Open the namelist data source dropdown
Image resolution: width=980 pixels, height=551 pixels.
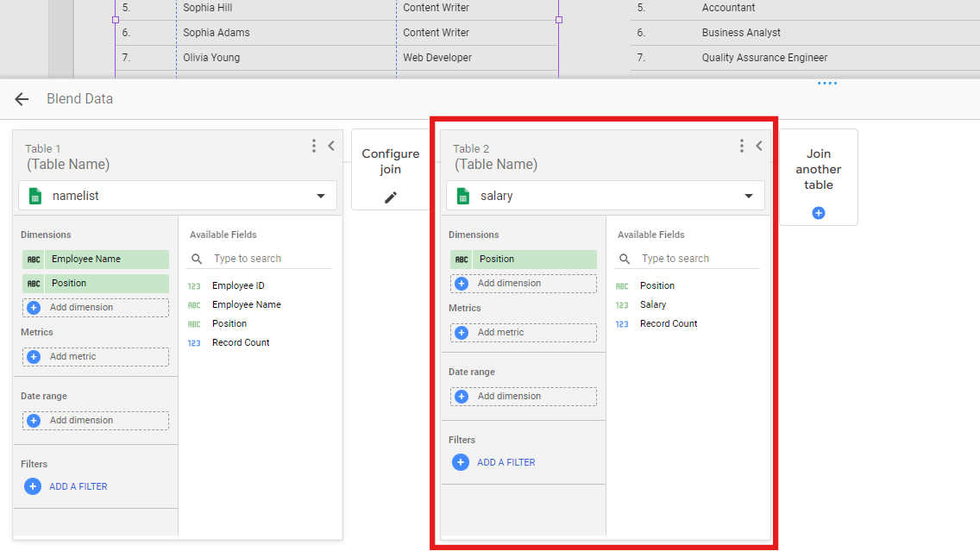tap(320, 196)
